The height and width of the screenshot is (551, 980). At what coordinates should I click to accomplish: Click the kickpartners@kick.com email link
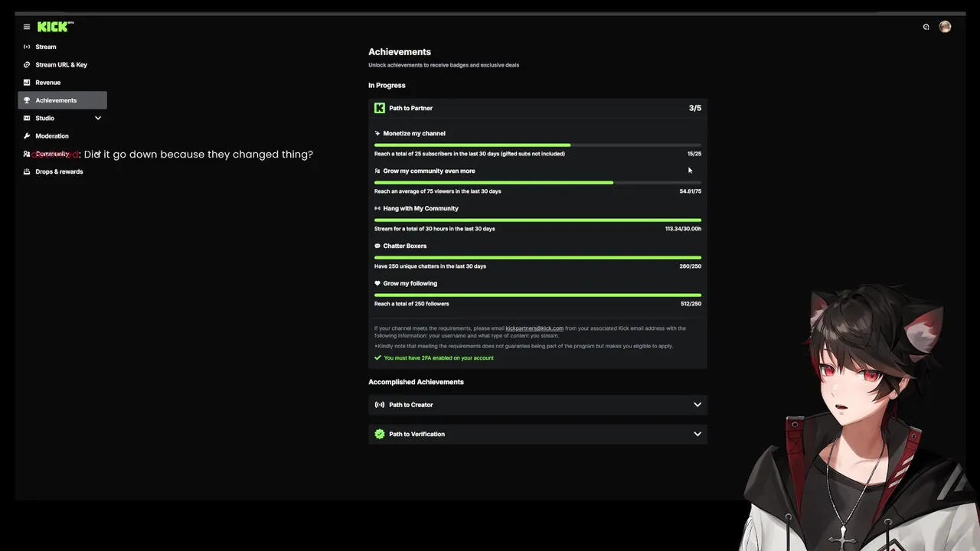coord(534,328)
